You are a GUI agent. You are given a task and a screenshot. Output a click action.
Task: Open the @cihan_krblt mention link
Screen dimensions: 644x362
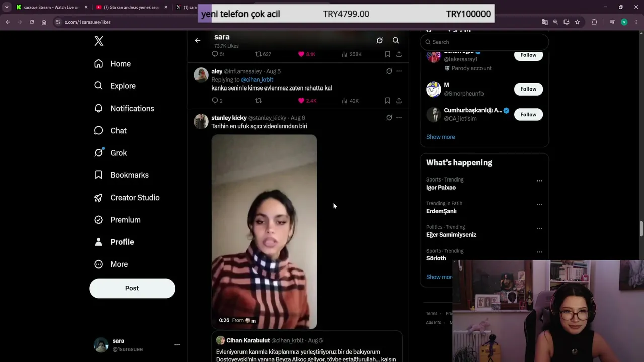(257, 80)
